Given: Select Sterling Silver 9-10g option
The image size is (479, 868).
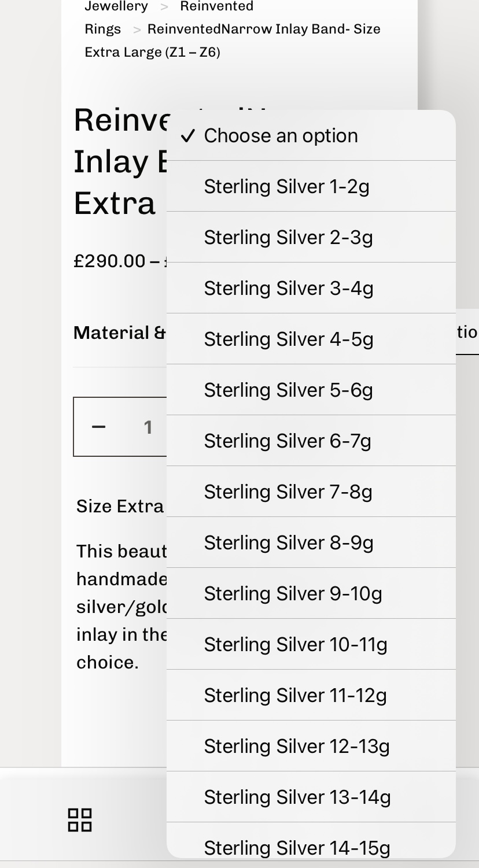Looking at the screenshot, I should (x=293, y=594).
